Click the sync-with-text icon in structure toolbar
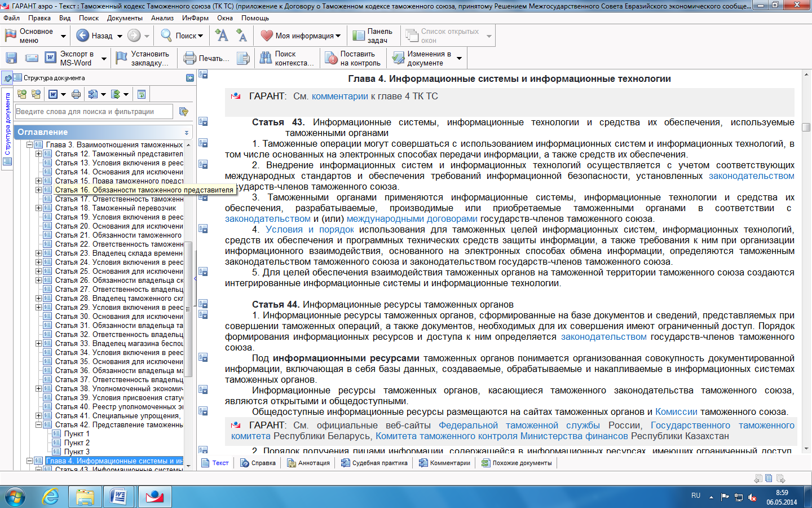812x508 pixels. [142, 94]
